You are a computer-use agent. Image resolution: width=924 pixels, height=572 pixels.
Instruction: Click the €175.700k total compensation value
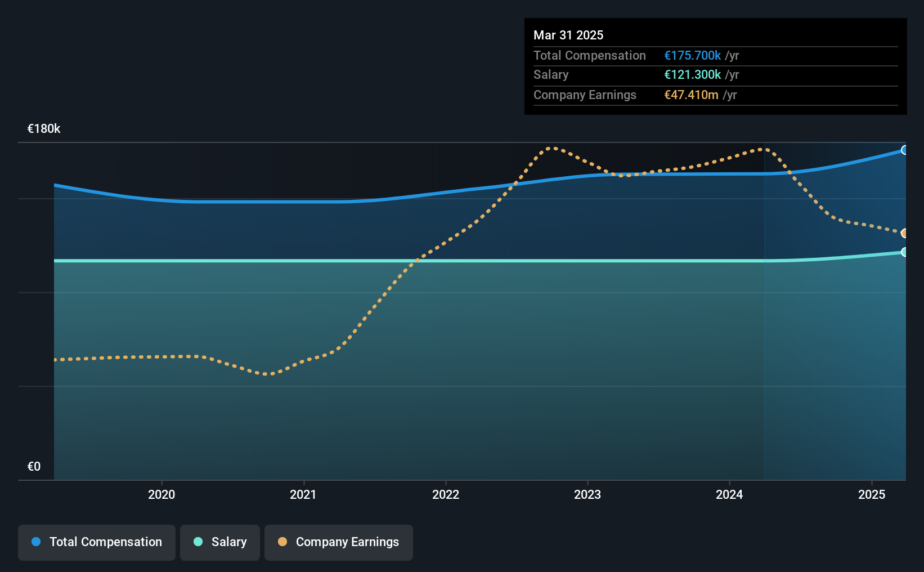click(x=693, y=55)
